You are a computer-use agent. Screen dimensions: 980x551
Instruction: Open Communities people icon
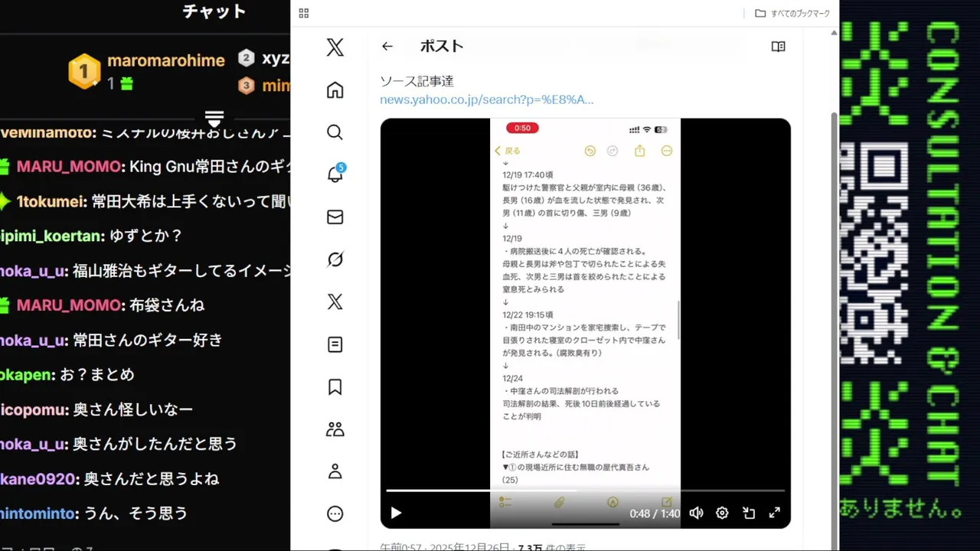[x=335, y=429]
